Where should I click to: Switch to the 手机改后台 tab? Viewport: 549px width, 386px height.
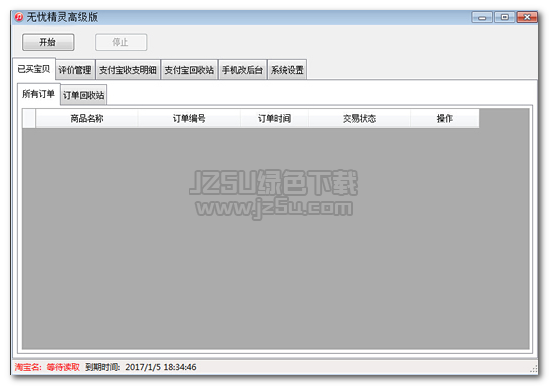coord(242,70)
